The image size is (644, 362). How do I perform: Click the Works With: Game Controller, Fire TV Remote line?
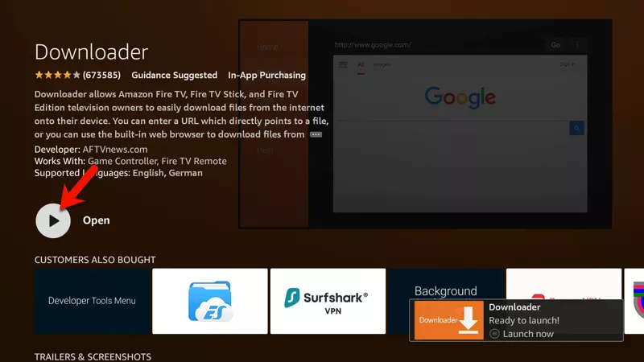pos(130,161)
